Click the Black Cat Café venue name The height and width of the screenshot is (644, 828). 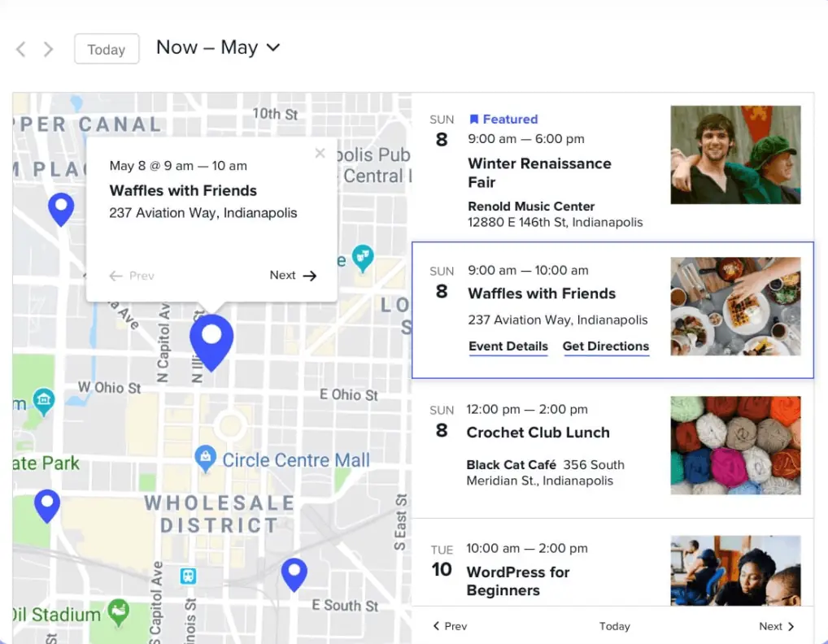pos(511,464)
